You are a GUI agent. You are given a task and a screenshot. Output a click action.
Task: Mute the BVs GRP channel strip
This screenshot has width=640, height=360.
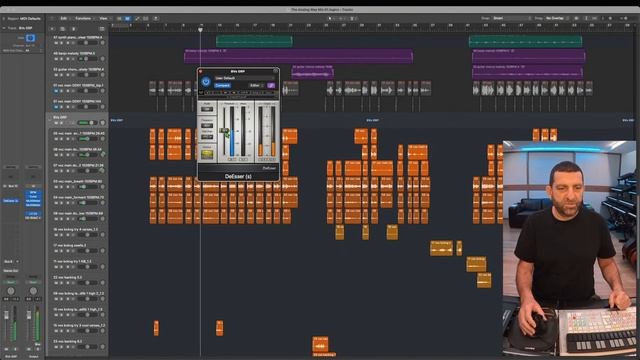[x=7, y=349]
